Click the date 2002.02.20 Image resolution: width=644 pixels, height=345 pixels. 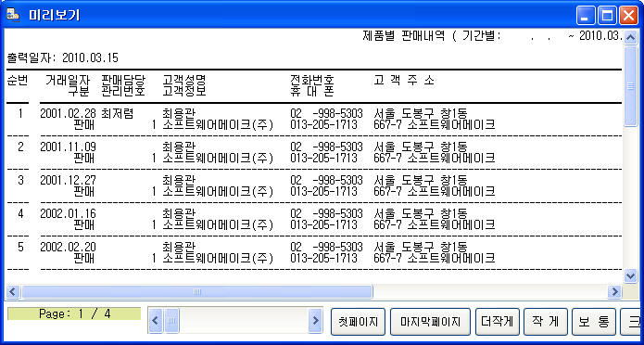coord(69,248)
